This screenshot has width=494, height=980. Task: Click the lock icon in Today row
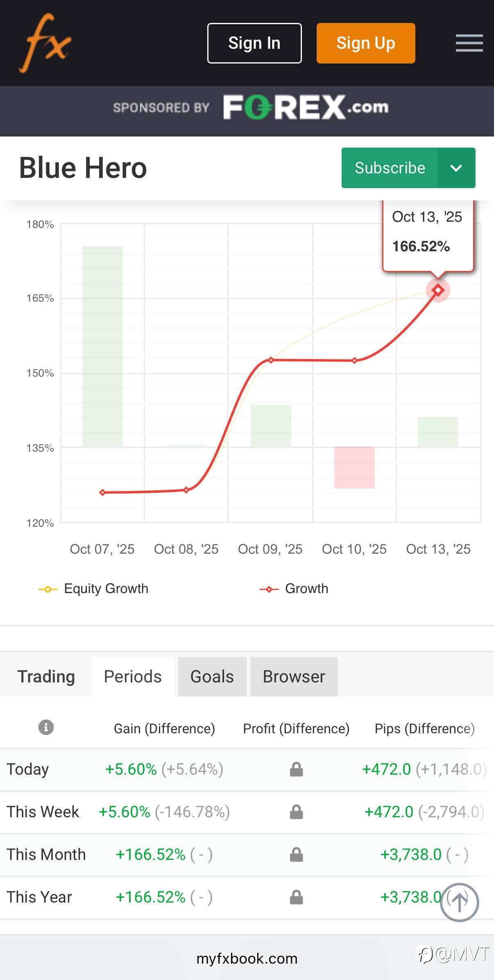(296, 769)
